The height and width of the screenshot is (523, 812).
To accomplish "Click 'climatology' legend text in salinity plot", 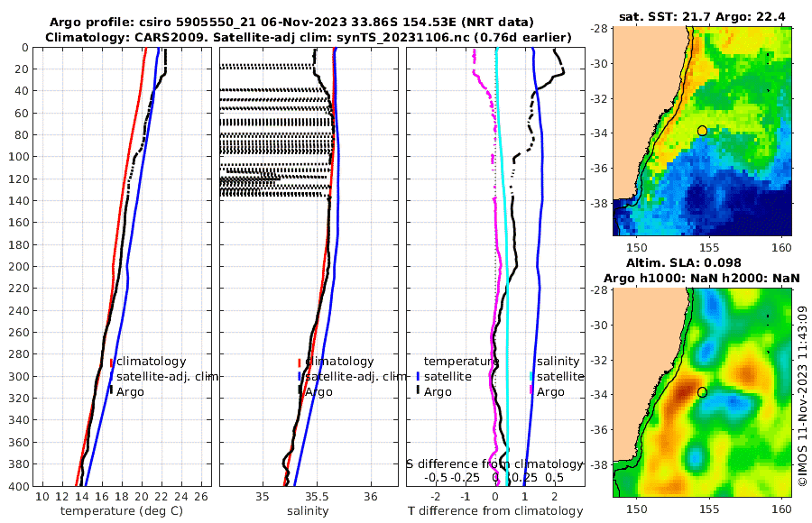I will pos(339,362).
